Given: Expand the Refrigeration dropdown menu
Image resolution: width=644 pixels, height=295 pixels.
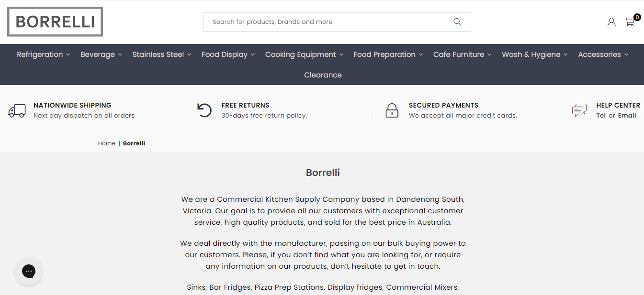Looking at the screenshot, I should [44, 55].
